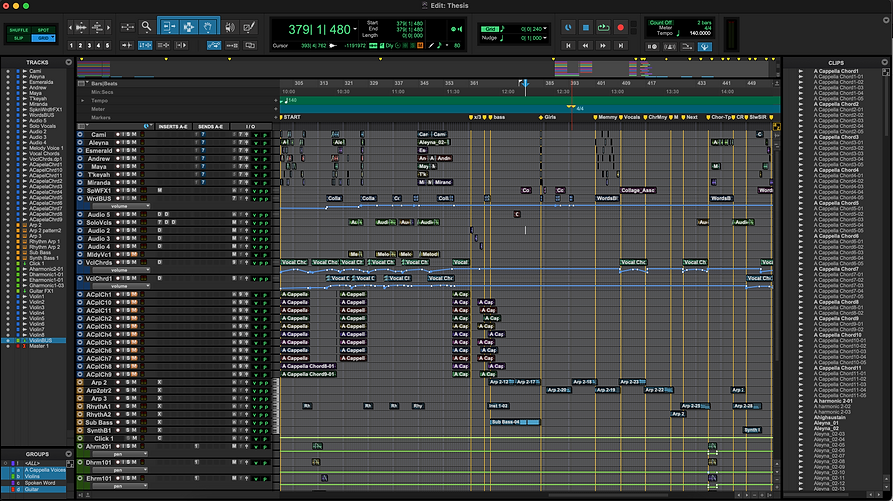Recall zoom preset 3
Screen dimensions: 893x501
click(89, 46)
